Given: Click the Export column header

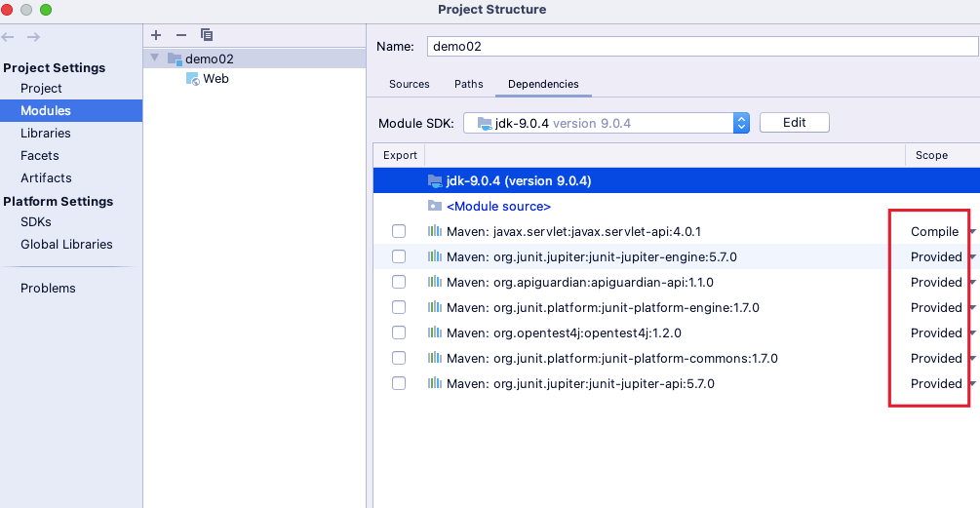Looking at the screenshot, I should [x=400, y=155].
